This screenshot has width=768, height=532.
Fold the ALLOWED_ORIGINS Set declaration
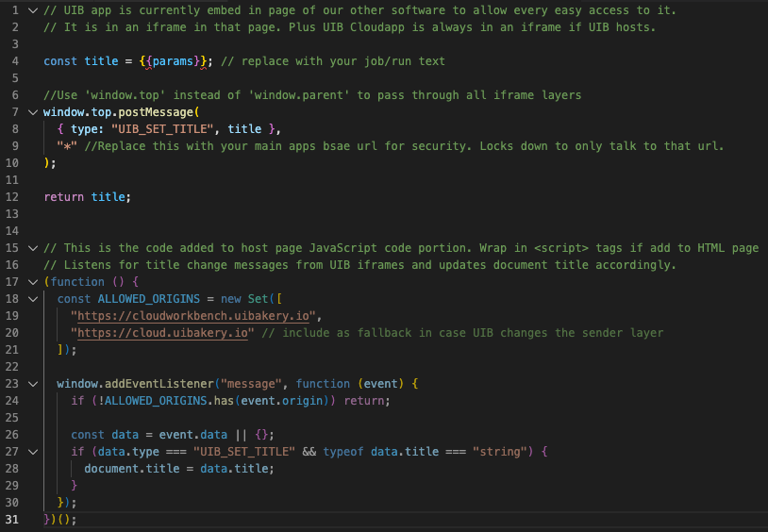coord(34,299)
